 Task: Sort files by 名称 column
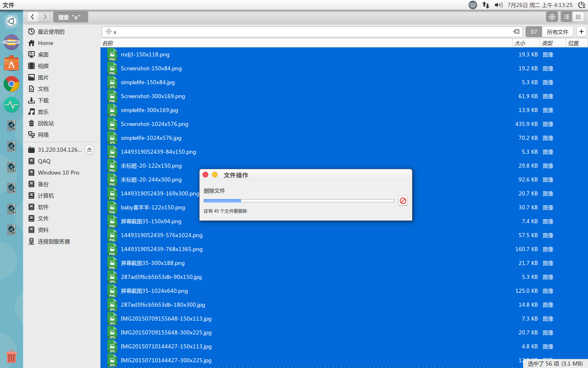pos(306,43)
